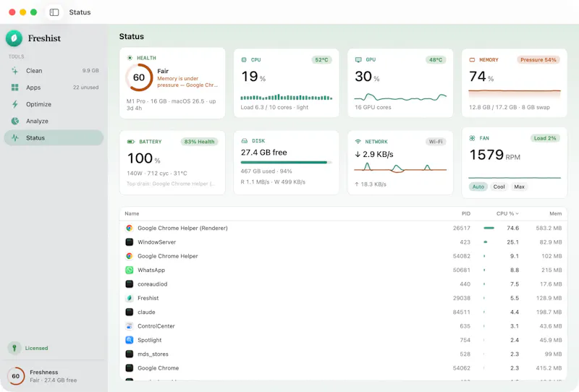The width and height of the screenshot is (579, 392).
Task: Click the Licensed link
Action: pyautogui.click(x=37, y=348)
